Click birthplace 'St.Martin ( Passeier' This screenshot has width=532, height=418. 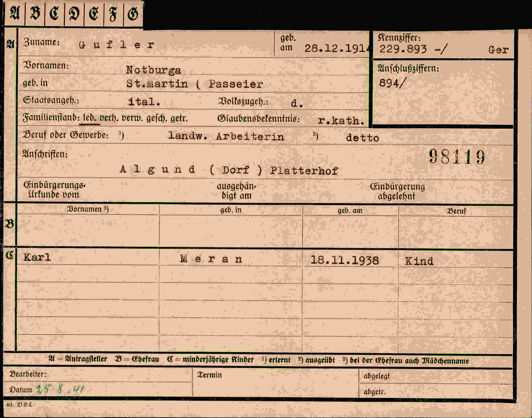point(194,84)
